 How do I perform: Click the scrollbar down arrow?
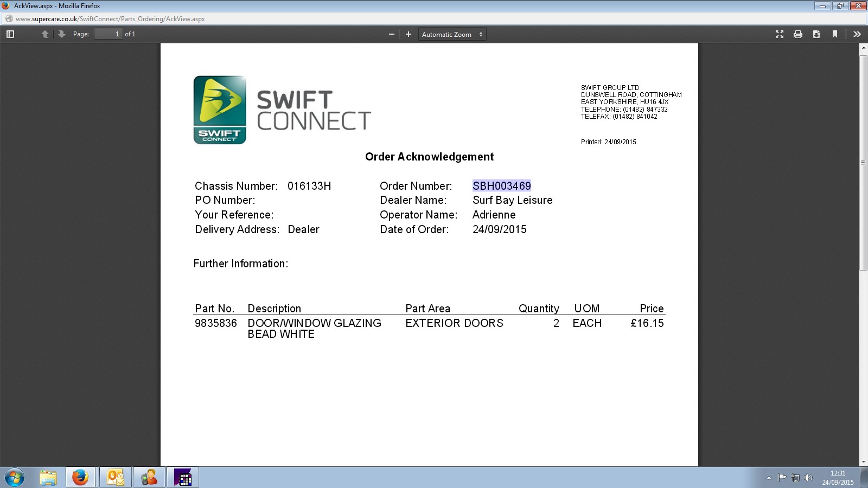pyautogui.click(x=864, y=462)
